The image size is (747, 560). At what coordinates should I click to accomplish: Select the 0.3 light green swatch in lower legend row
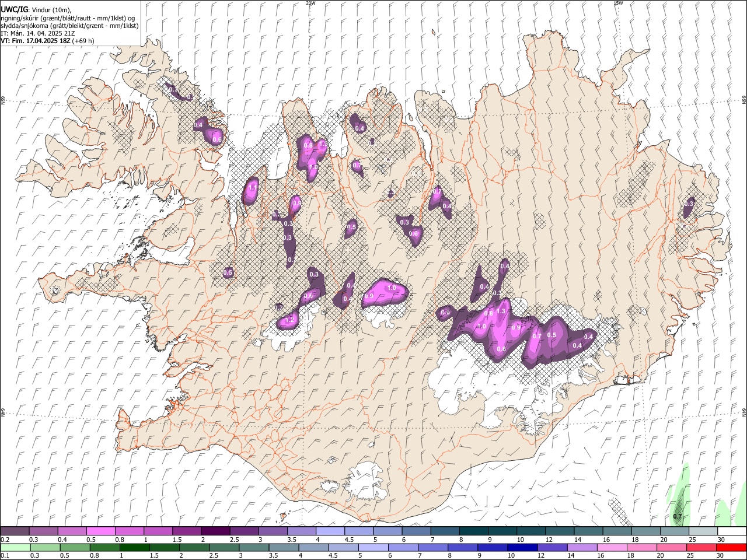(x=45, y=547)
